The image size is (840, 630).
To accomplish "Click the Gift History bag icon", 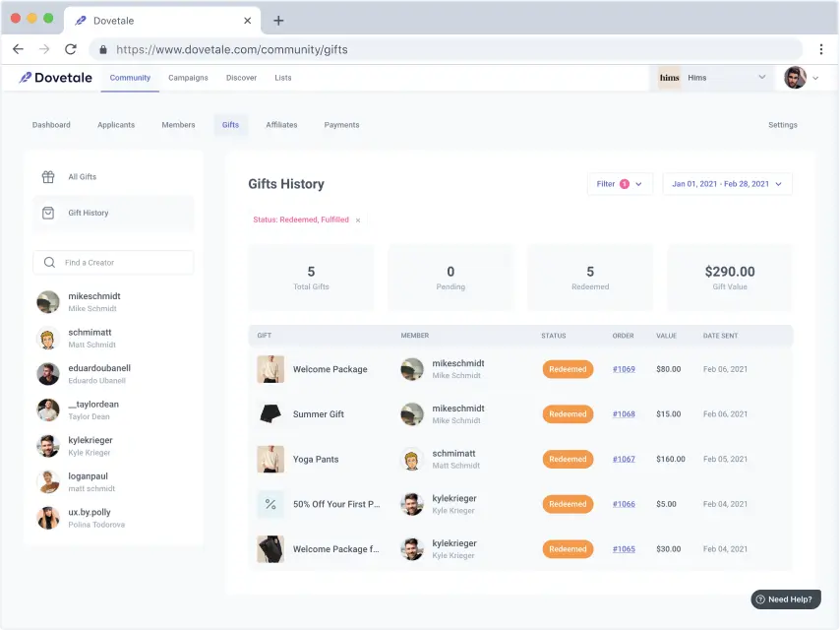I will (48, 213).
